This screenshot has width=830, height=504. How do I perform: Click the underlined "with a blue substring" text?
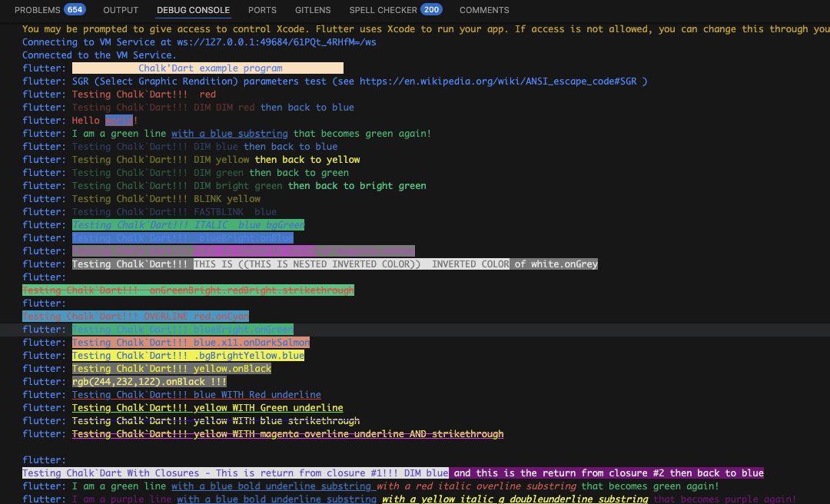click(x=230, y=134)
